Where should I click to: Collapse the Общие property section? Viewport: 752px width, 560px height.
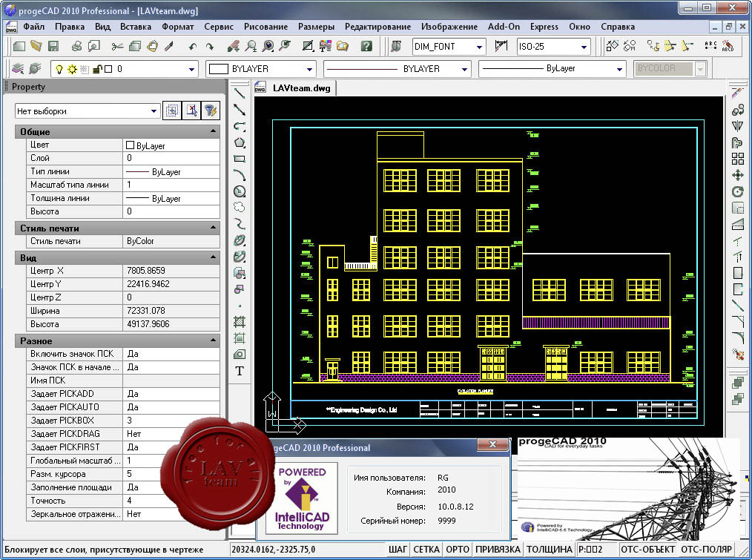click(x=214, y=131)
